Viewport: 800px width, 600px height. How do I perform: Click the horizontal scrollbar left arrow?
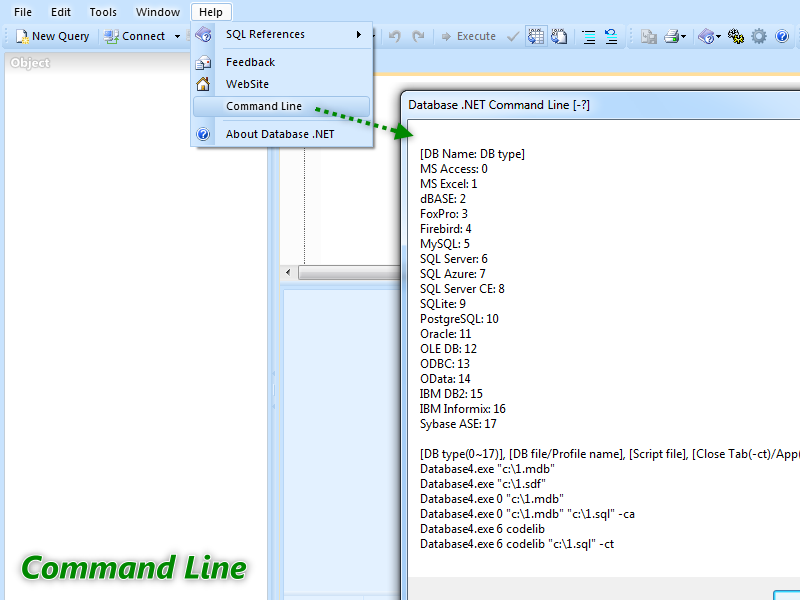pyautogui.click(x=288, y=272)
